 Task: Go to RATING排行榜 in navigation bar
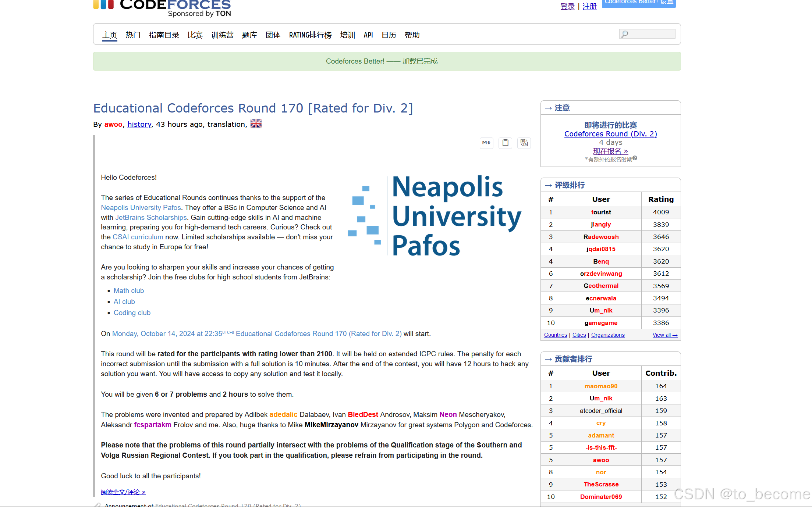click(310, 35)
